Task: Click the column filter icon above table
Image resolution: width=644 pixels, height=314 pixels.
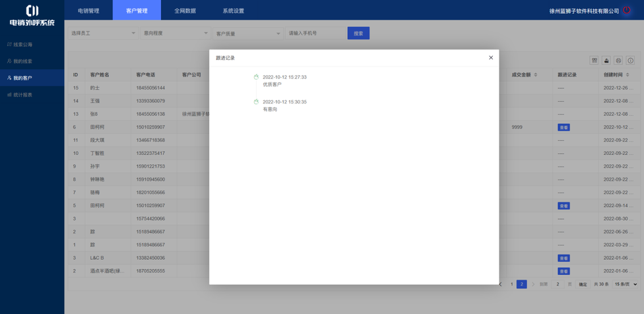Action: [x=595, y=61]
